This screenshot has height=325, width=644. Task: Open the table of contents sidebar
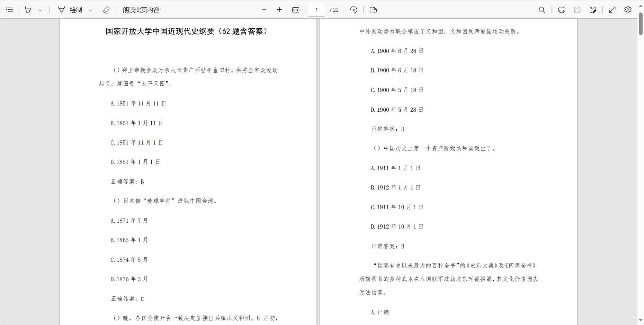click(10, 10)
